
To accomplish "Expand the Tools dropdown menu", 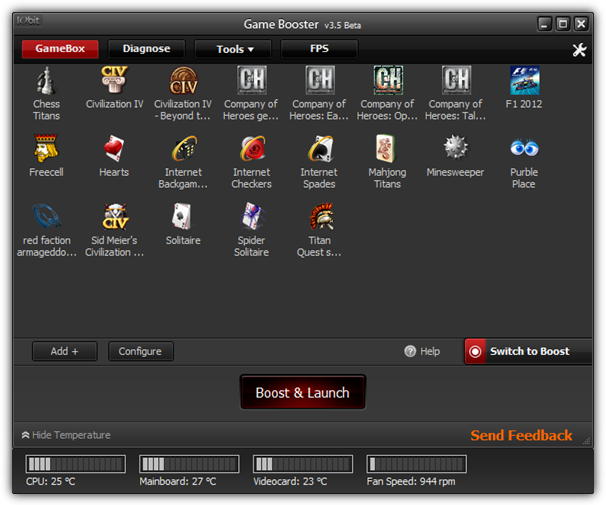I will point(235,49).
